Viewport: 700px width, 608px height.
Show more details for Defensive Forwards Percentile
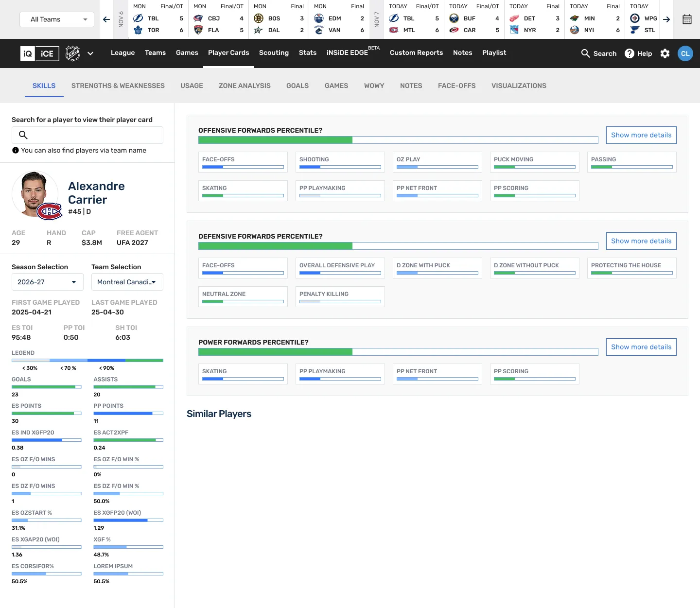pyautogui.click(x=641, y=241)
